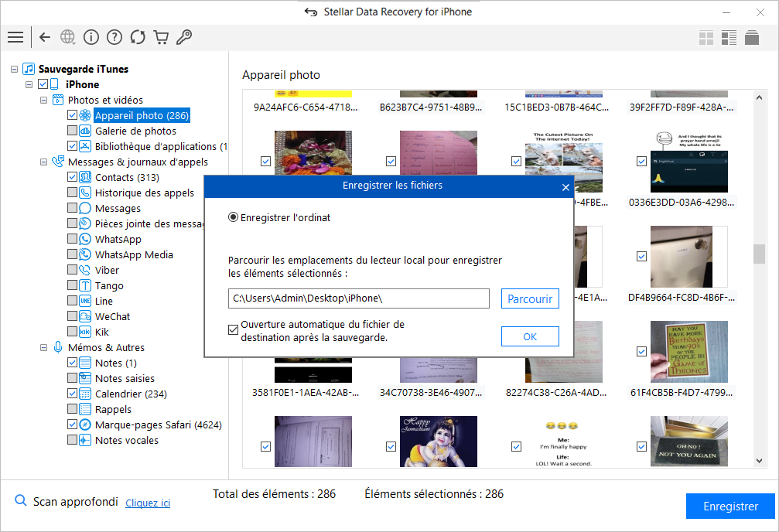Click the WeChat icon in tree
779x532 pixels.
[85, 316]
